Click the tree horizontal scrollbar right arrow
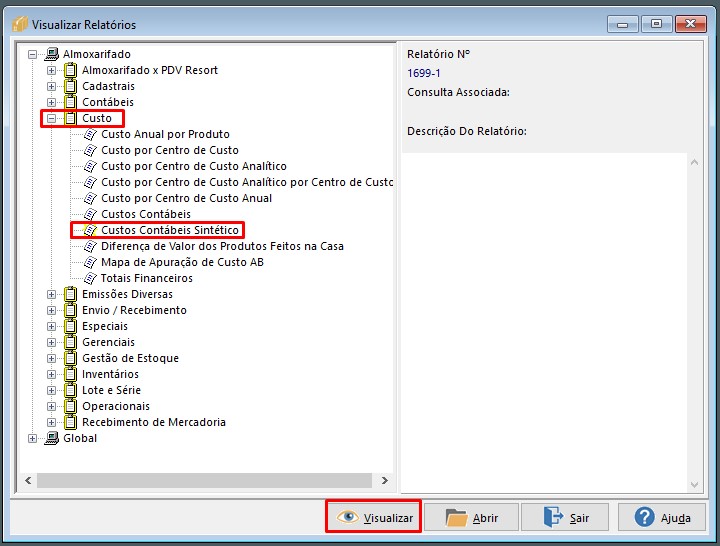720x546 pixels. click(x=385, y=481)
